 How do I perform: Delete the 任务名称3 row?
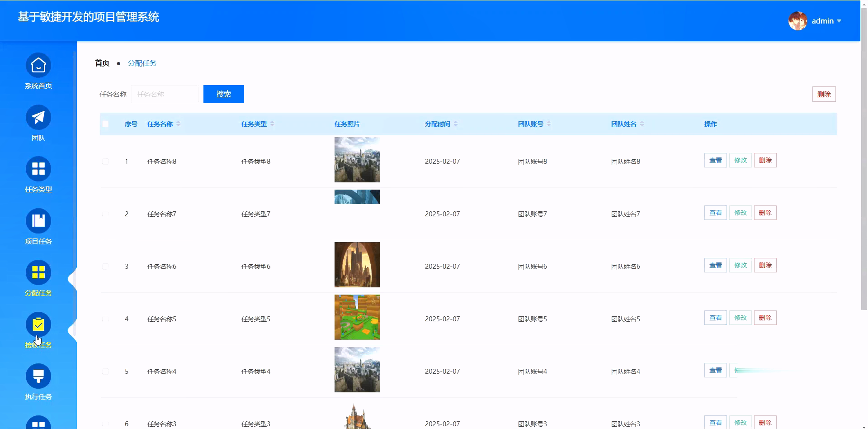[765, 422]
